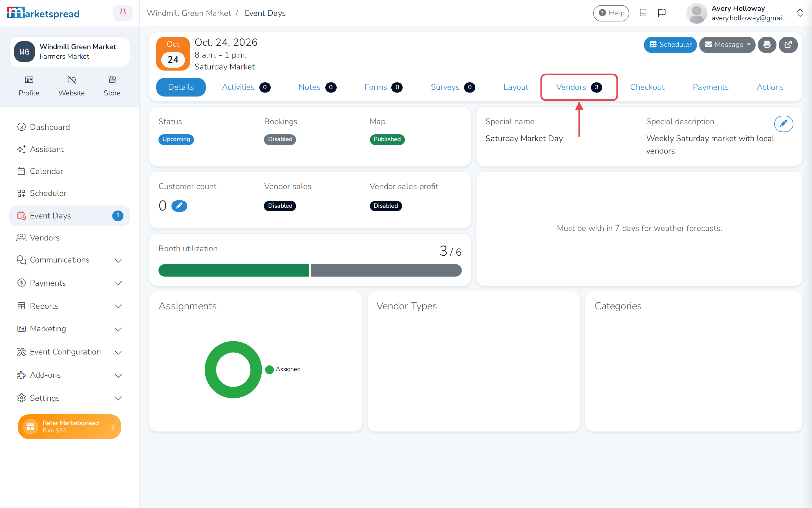Expand the Payments sidebar menu
This screenshot has width=812, height=508.
pyautogui.click(x=70, y=283)
